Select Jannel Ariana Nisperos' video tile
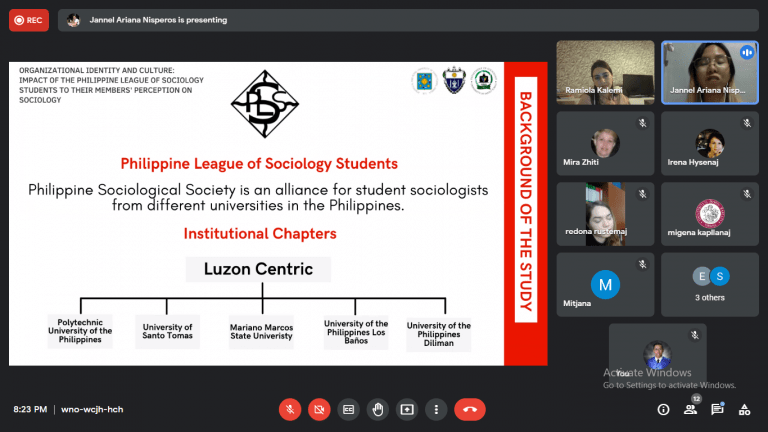This screenshot has height=432, width=768. point(710,72)
